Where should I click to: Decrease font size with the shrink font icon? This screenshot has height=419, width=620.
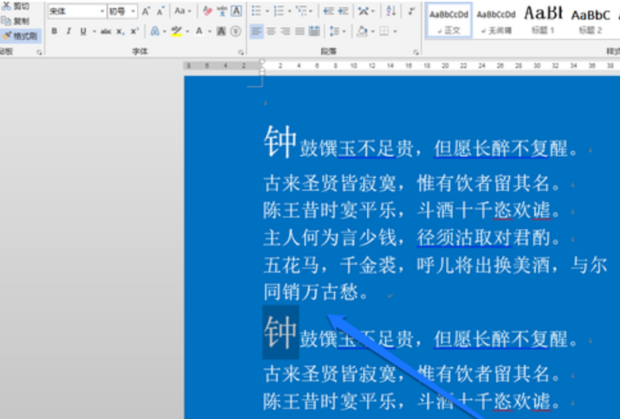pos(161,11)
